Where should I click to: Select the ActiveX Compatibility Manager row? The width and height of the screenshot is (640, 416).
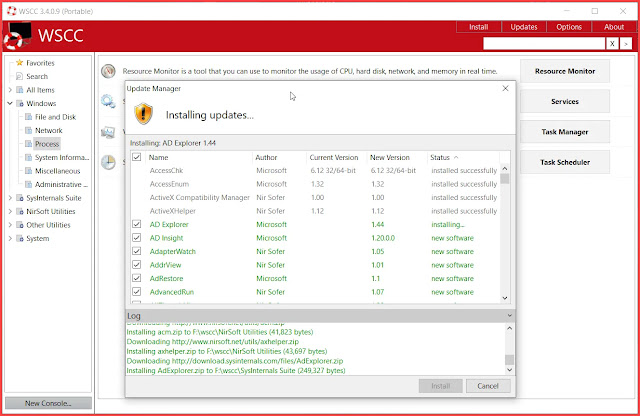pyautogui.click(x=314, y=197)
